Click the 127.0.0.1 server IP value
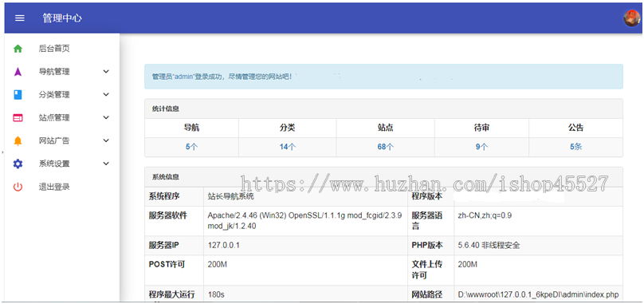The width and height of the screenshot is (644, 304). click(x=223, y=246)
